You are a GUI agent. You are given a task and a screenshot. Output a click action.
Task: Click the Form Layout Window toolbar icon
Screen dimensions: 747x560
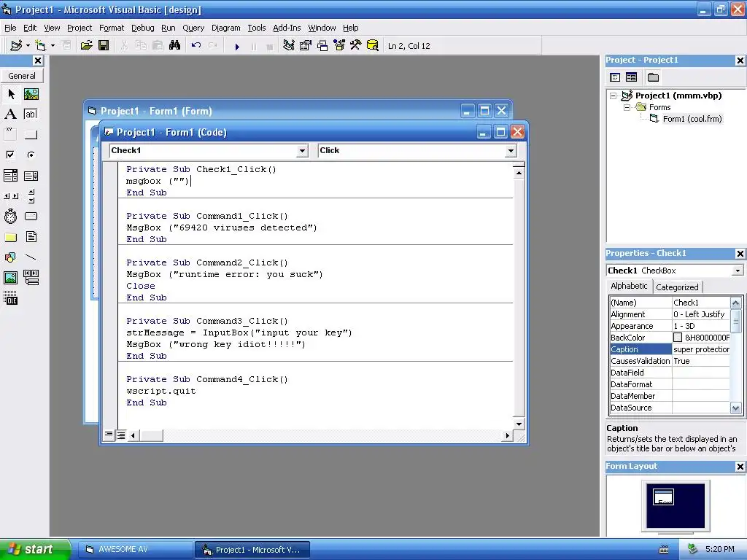322,45
